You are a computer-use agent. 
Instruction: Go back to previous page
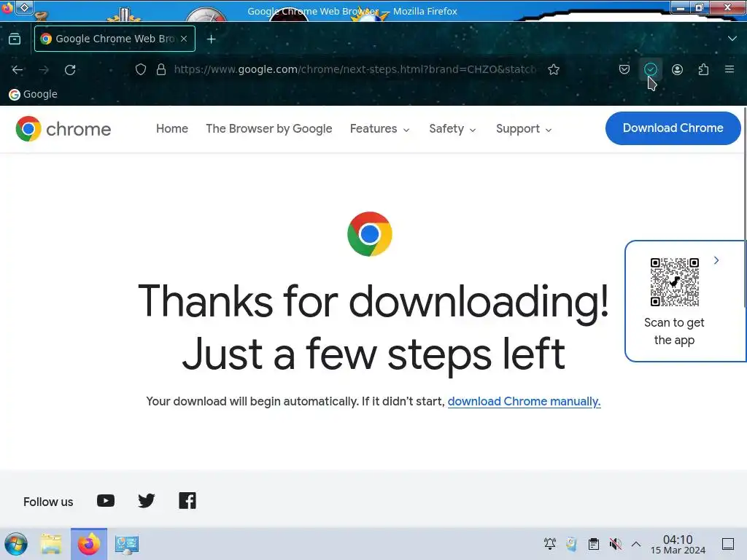click(x=18, y=69)
